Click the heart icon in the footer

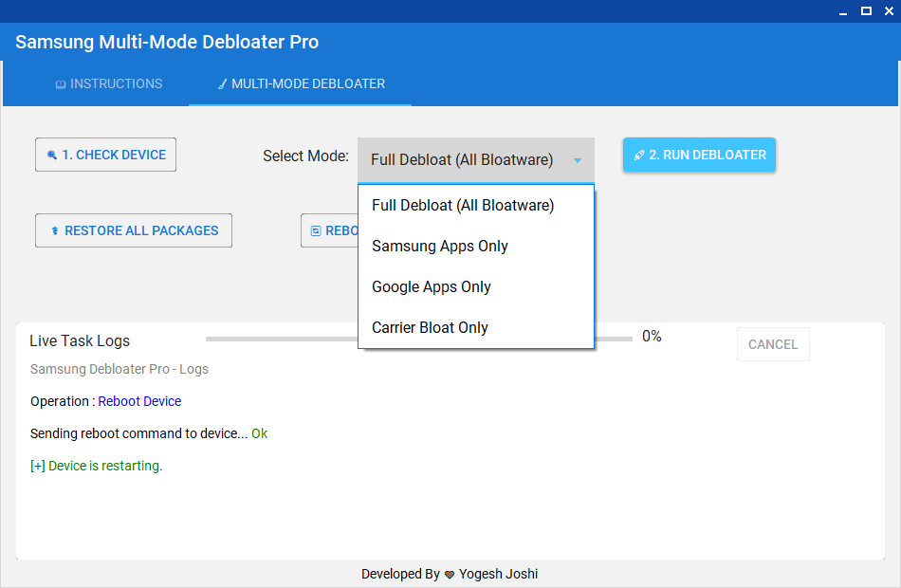[x=450, y=575]
